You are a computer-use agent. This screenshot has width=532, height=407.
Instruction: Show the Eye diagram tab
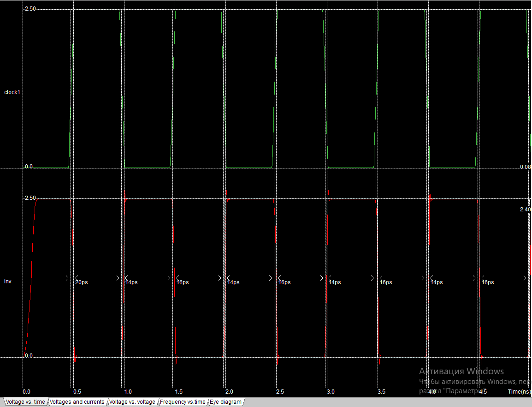coord(225,402)
